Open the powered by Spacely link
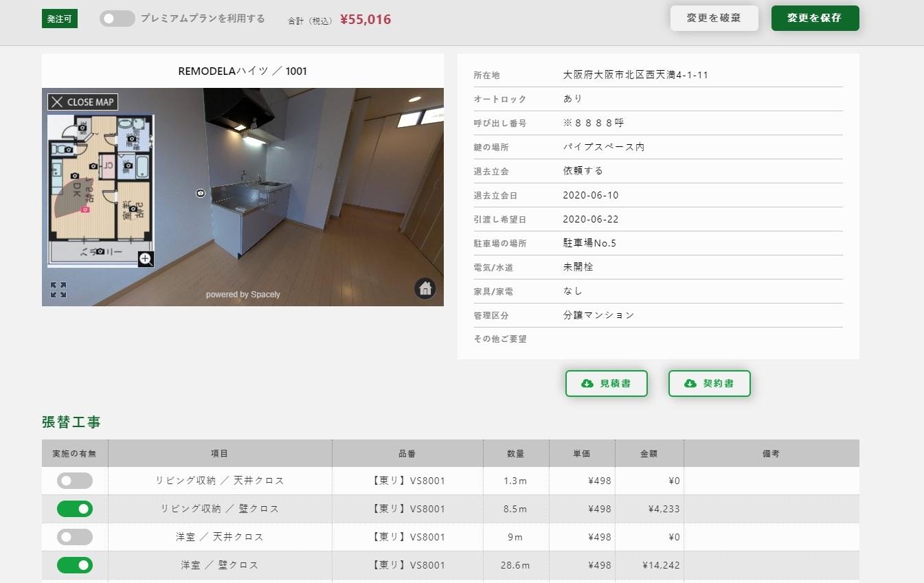 [x=243, y=295]
